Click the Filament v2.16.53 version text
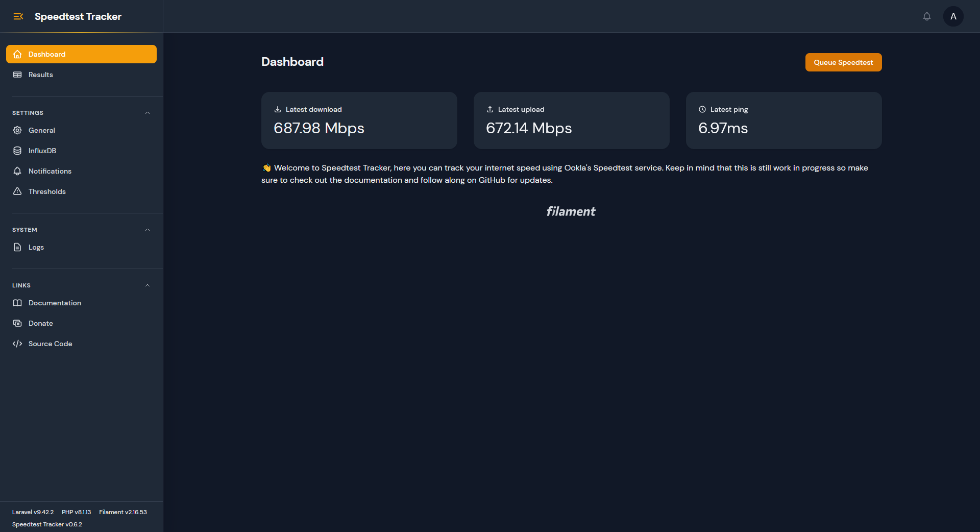 pyautogui.click(x=123, y=512)
